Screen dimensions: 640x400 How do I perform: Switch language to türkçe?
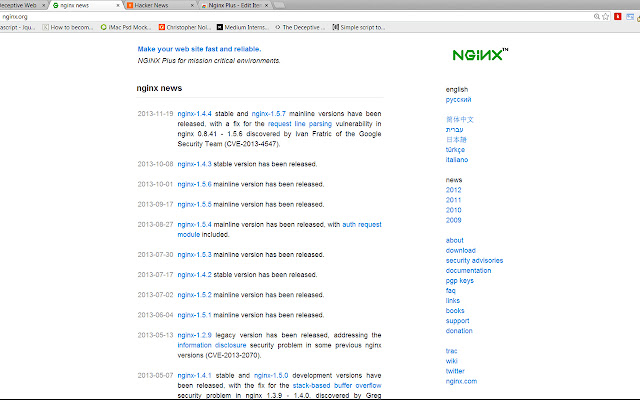click(x=455, y=150)
